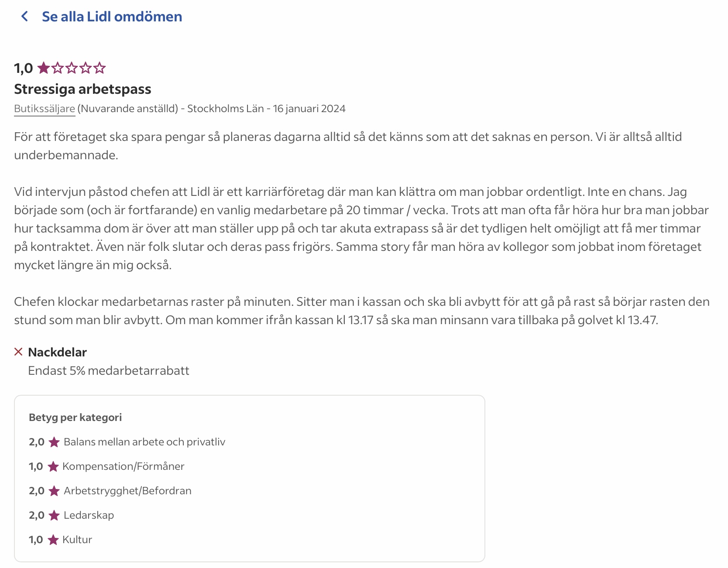Click the Betyg per kategori heading
The image size is (728, 568).
click(75, 417)
